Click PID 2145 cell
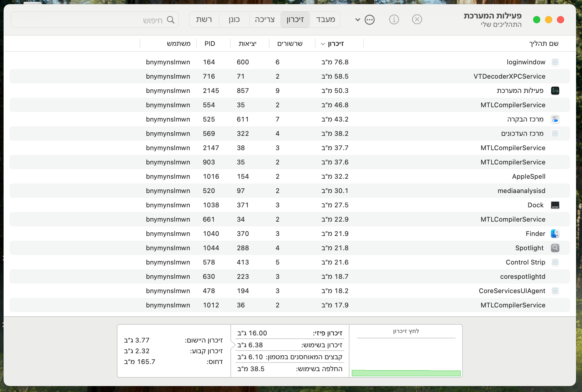The height and width of the screenshot is (392, 582). (211, 91)
